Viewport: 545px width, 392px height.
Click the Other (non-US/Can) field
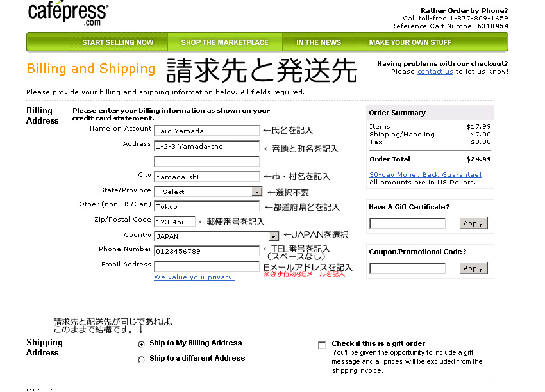click(207, 206)
